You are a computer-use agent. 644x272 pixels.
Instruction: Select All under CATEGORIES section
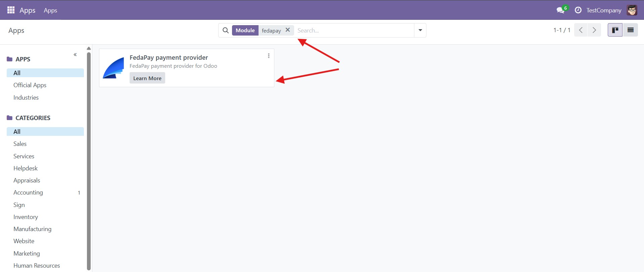[x=45, y=131]
